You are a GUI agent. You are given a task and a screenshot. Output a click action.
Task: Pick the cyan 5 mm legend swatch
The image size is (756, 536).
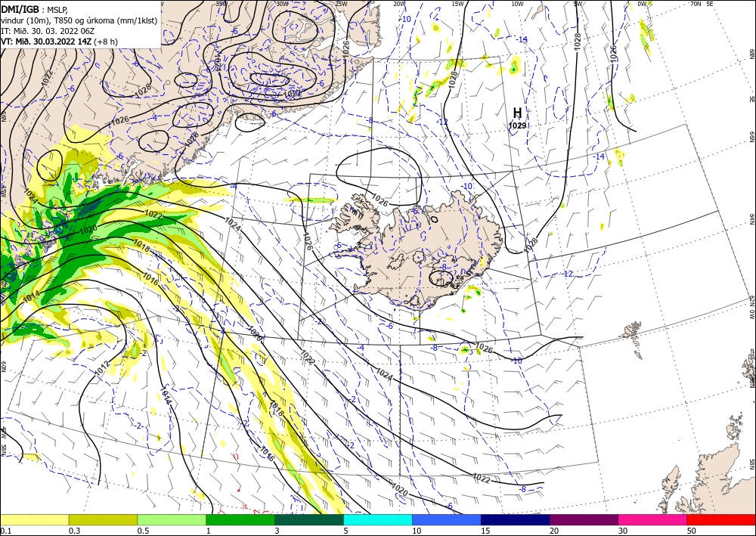click(x=378, y=519)
